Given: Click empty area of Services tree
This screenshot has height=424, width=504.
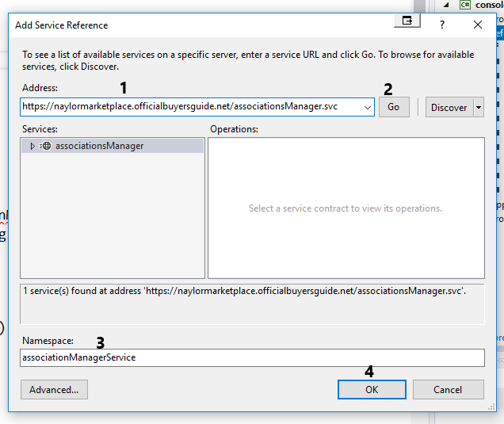Looking at the screenshot, I should tap(113, 222).
